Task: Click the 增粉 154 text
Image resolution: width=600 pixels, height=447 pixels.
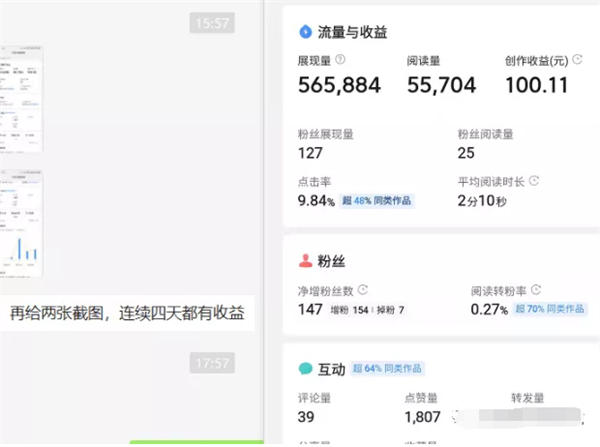Action: pos(349,310)
